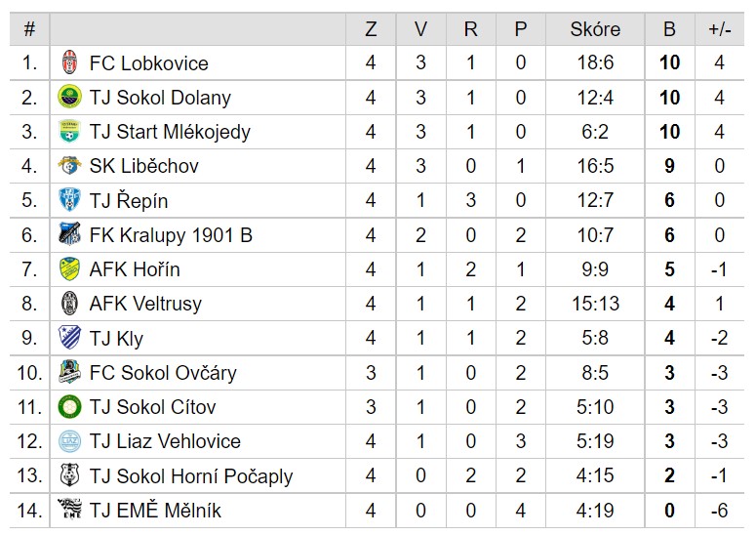Open the TJ Sokol Horní Počaply team
756x535 pixels.
click(191, 476)
